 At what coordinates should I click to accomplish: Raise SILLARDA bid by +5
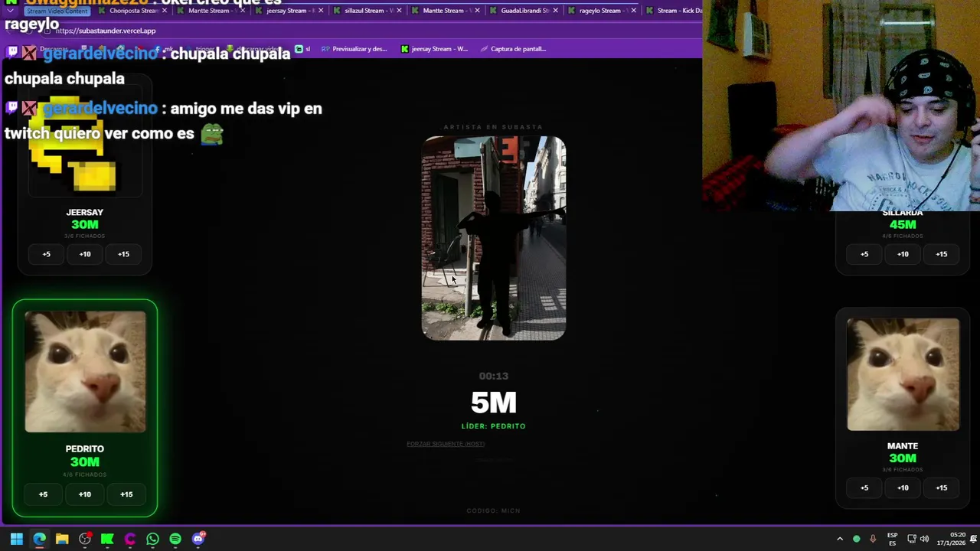coord(864,254)
